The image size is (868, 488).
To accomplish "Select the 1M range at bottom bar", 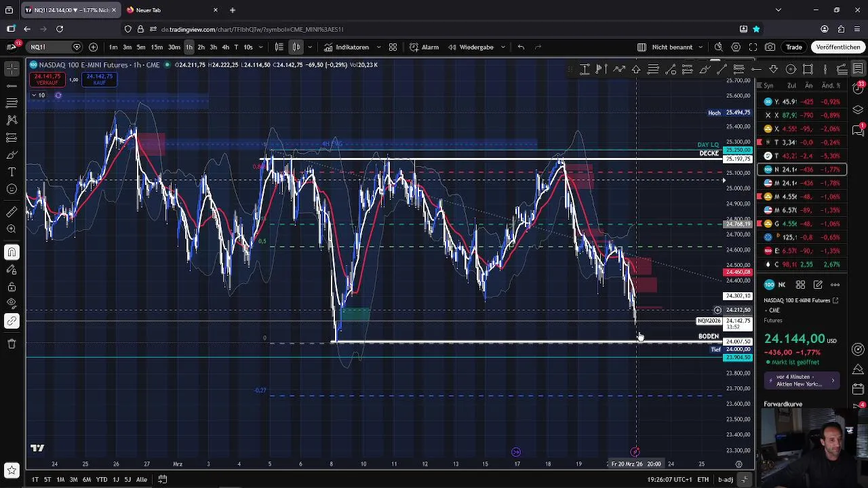I will tap(60, 479).
